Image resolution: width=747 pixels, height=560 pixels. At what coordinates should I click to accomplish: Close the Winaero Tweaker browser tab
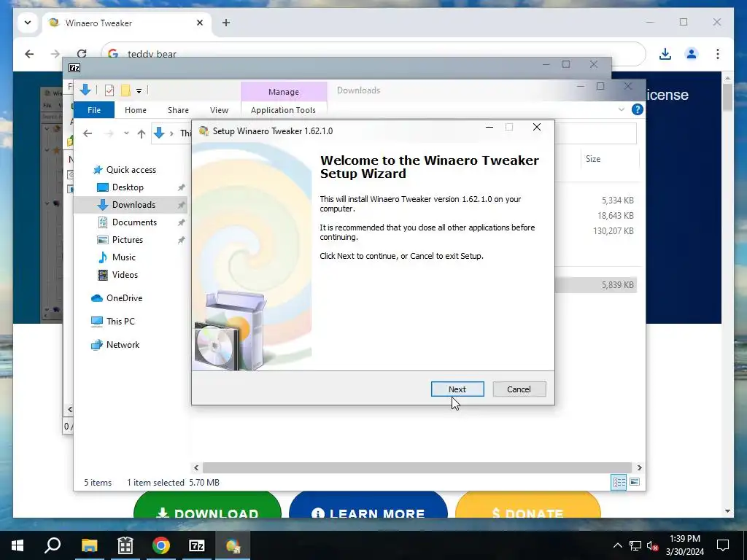click(200, 23)
